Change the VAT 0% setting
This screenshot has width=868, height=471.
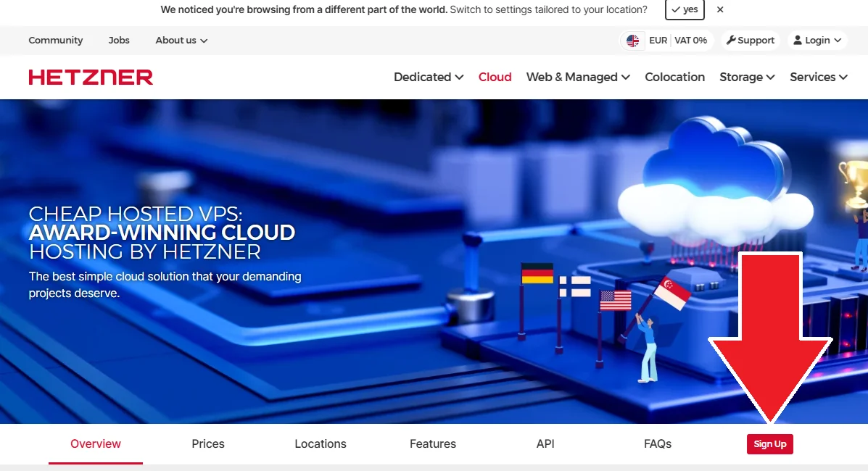point(690,41)
